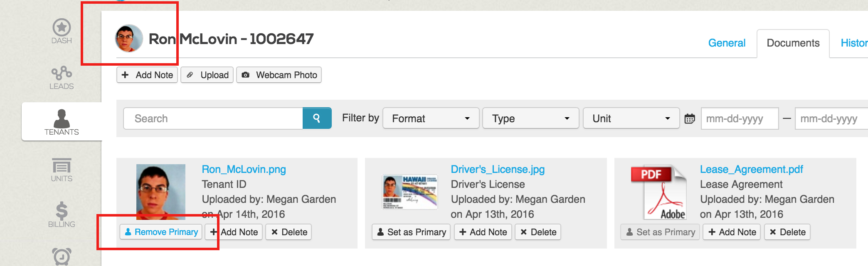Click Set as Primary for Lease_Agreement.pdf
This screenshot has height=266, width=868.
(x=660, y=232)
